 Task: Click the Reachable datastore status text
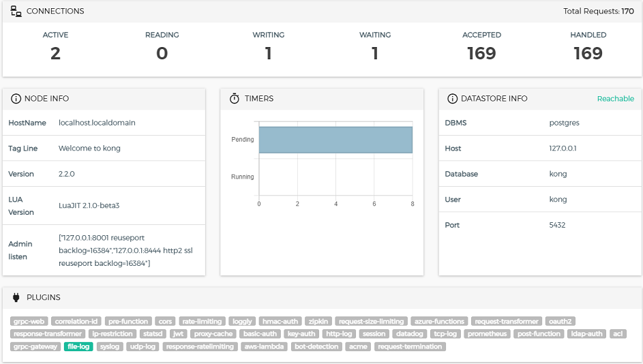615,99
